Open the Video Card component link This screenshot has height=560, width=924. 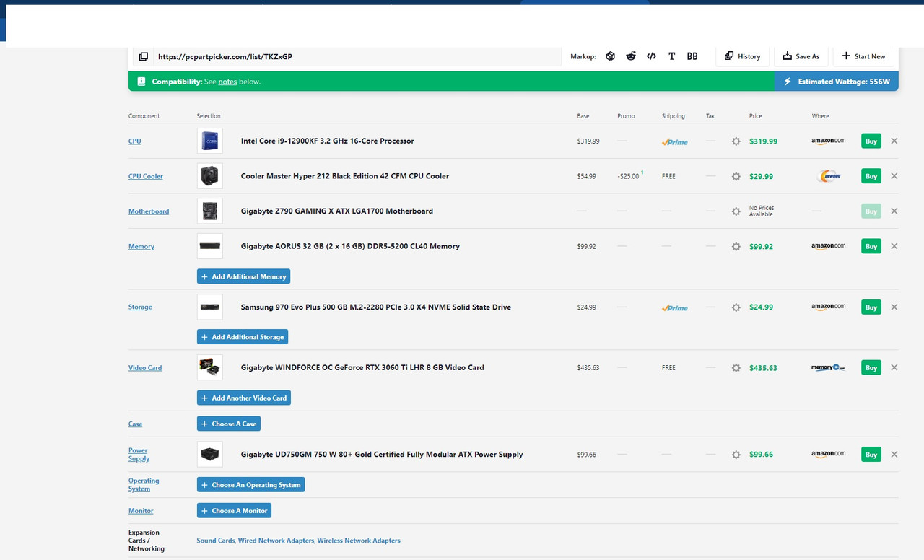pyautogui.click(x=145, y=367)
